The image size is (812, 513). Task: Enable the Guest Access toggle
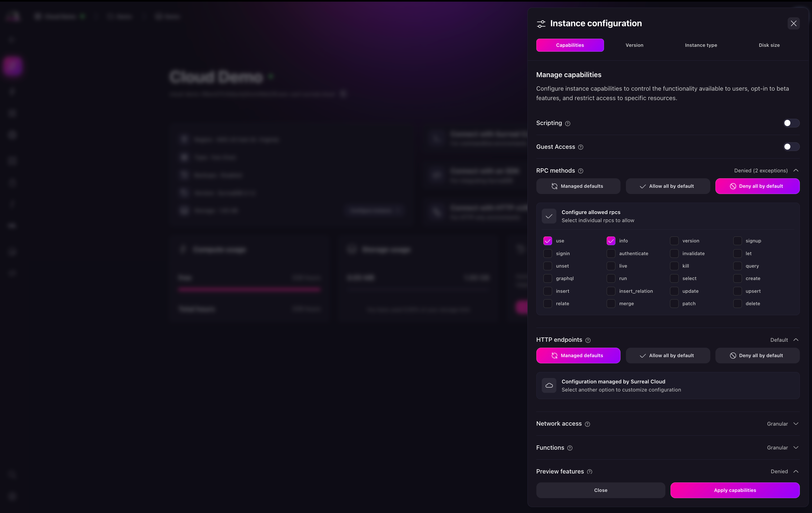(x=790, y=147)
